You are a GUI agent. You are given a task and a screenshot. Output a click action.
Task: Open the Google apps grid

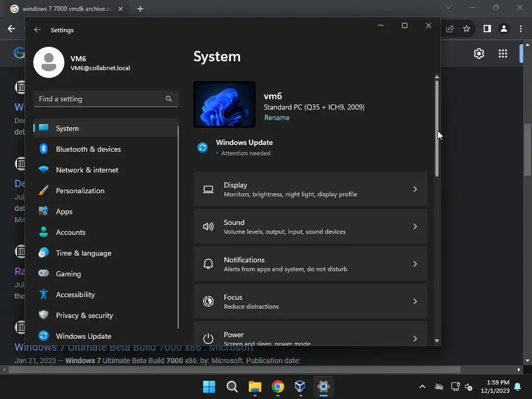[503, 54]
